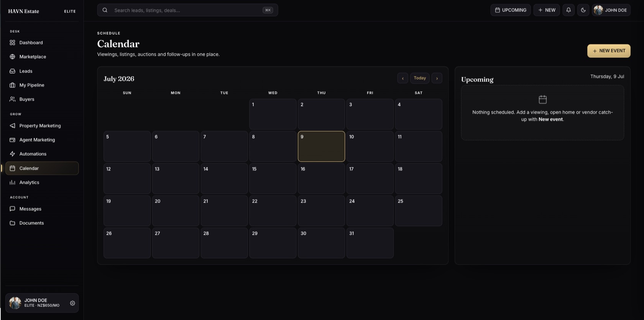Click the New button in top bar
Screen dimensions: 644x320
click(x=547, y=10)
